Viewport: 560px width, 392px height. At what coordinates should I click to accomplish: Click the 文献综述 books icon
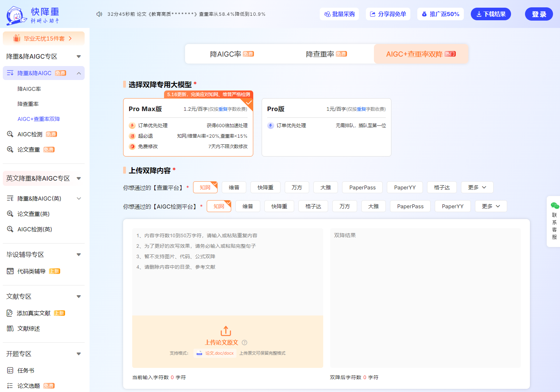tap(10, 328)
